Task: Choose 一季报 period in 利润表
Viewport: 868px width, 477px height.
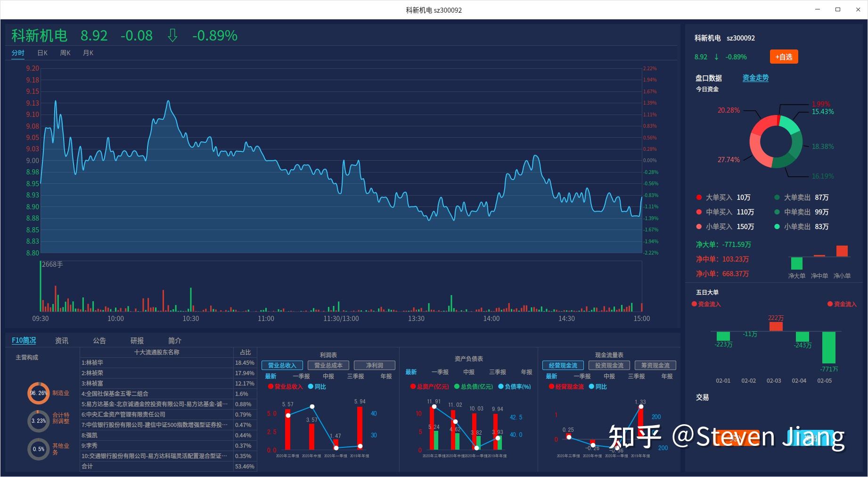Action: tap(301, 376)
